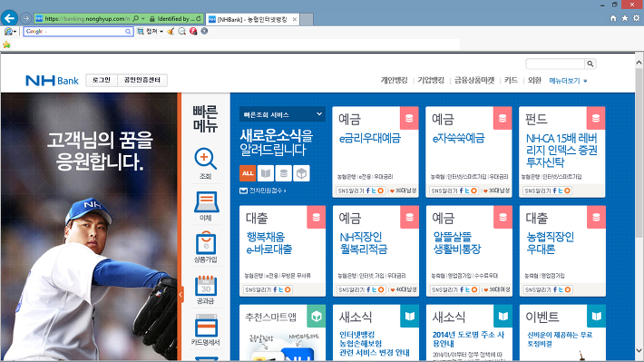Open the 기업뱅킹 menu
This screenshot has height=362, width=644.
coord(431,80)
